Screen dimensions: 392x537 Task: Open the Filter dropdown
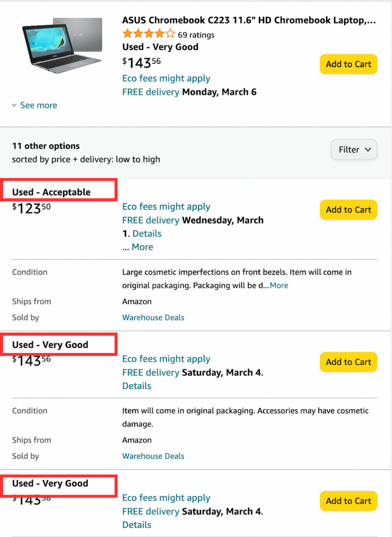click(x=354, y=150)
